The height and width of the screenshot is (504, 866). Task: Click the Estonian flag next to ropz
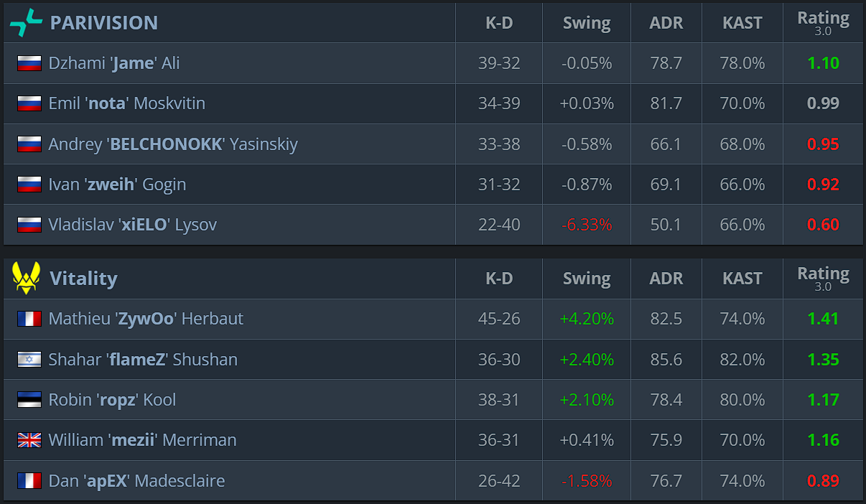pos(29,400)
